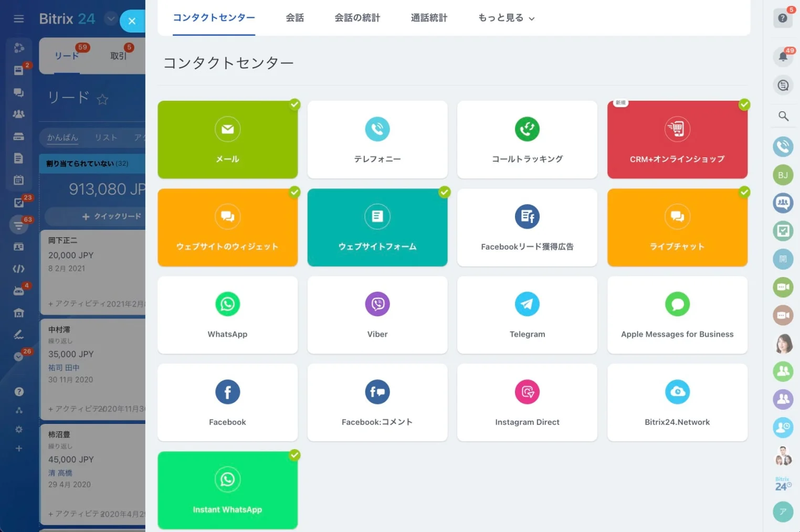Click the green checkmark on ウェブサイトフォーム card
Image resolution: width=800 pixels, height=532 pixels.
click(445, 192)
